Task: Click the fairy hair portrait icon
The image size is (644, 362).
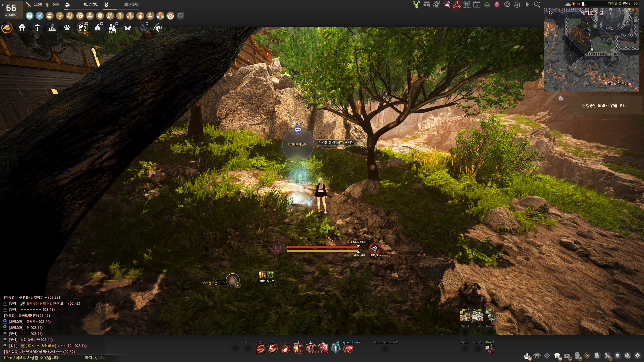Action: pos(82,27)
